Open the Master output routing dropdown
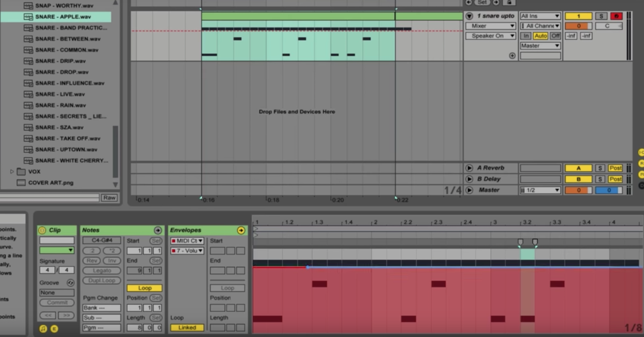 coord(540,46)
